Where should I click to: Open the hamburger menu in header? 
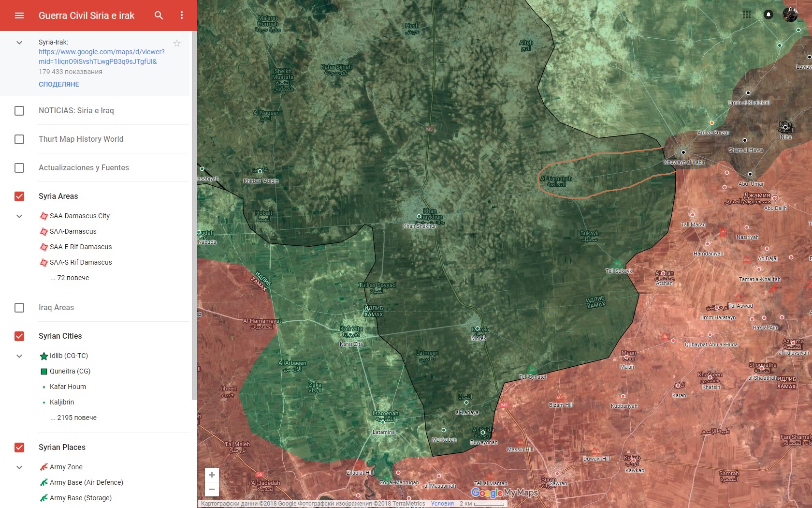coord(19,15)
